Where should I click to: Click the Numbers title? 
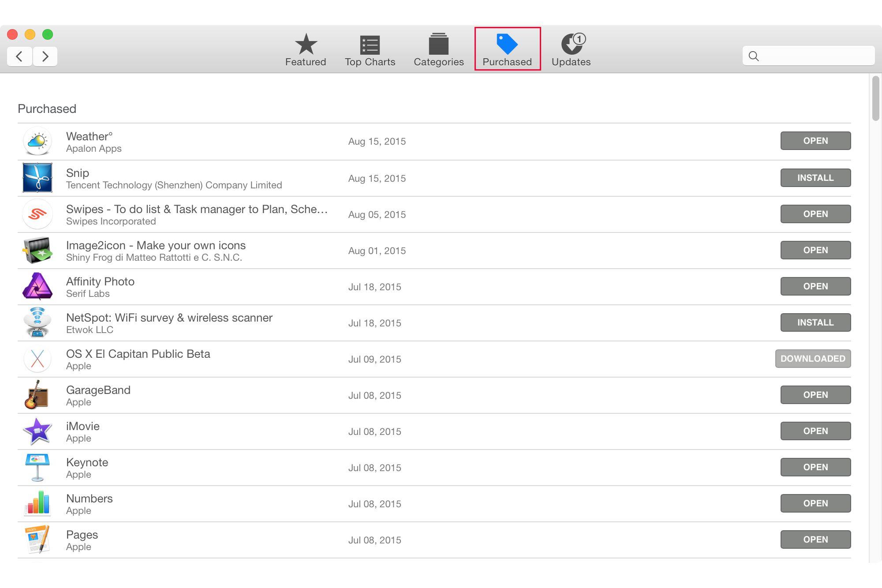coord(90,498)
